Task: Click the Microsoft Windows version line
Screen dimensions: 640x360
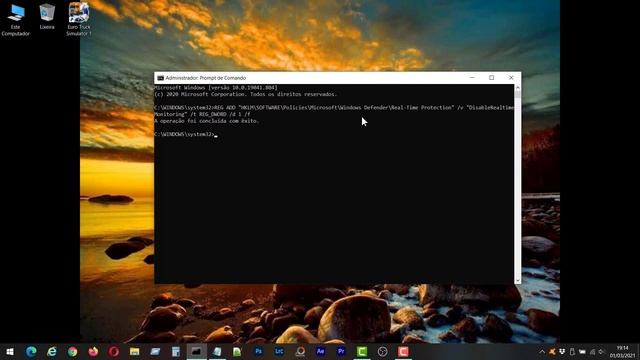Action: pyautogui.click(x=216, y=88)
